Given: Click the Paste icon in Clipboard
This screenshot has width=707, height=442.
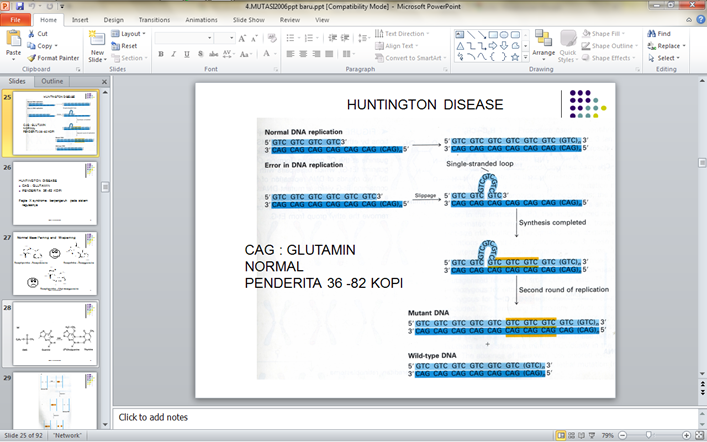Looking at the screenshot, I should 14,38.
